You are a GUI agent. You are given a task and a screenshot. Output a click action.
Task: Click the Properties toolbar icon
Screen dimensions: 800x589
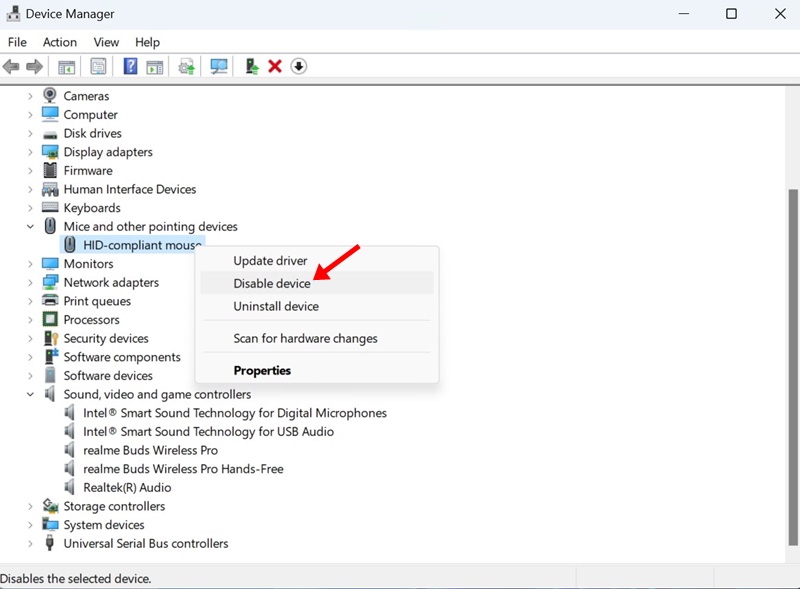point(98,67)
